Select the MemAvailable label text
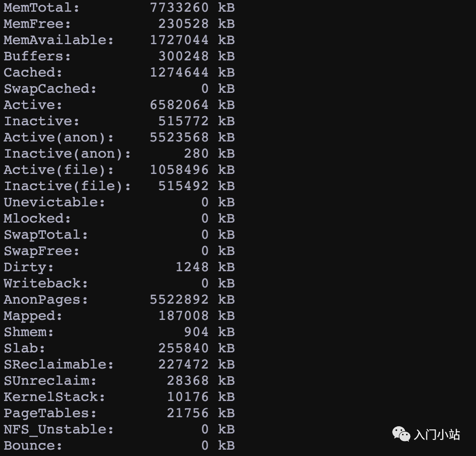The width and height of the screenshot is (476, 456). (59, 40)
